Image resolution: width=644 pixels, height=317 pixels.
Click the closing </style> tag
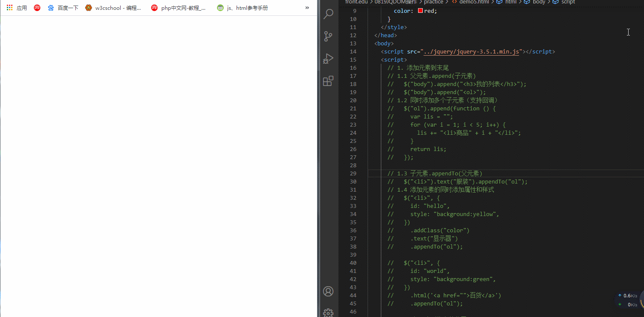394,27
